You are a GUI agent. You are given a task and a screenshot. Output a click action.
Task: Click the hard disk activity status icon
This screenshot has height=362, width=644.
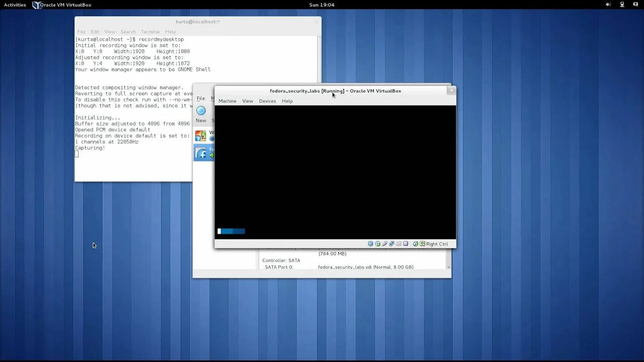click(370, 244)
